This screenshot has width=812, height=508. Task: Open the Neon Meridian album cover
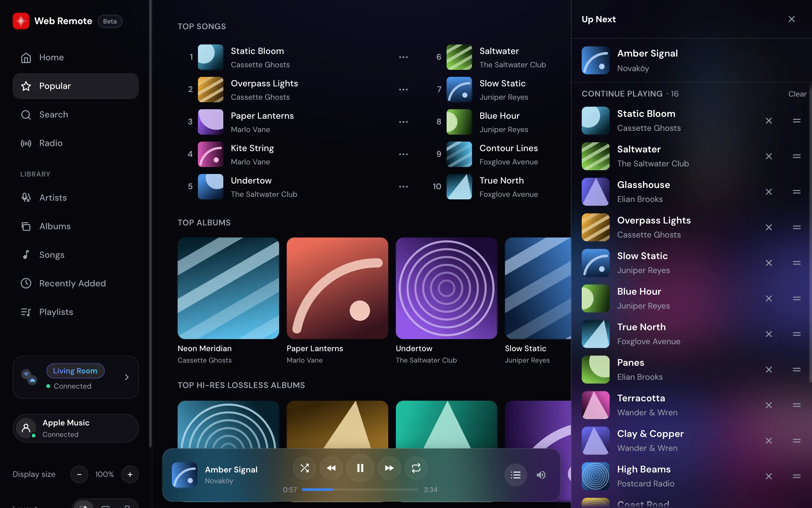228,288
